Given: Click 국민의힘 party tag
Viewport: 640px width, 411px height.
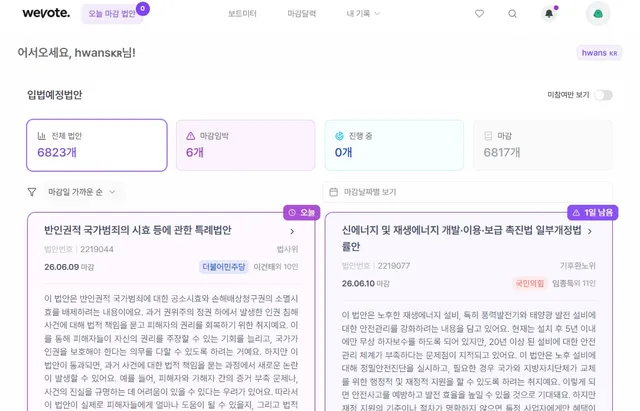Looking at the screenshot, I should pyautogui.click(x=530, y=283).
